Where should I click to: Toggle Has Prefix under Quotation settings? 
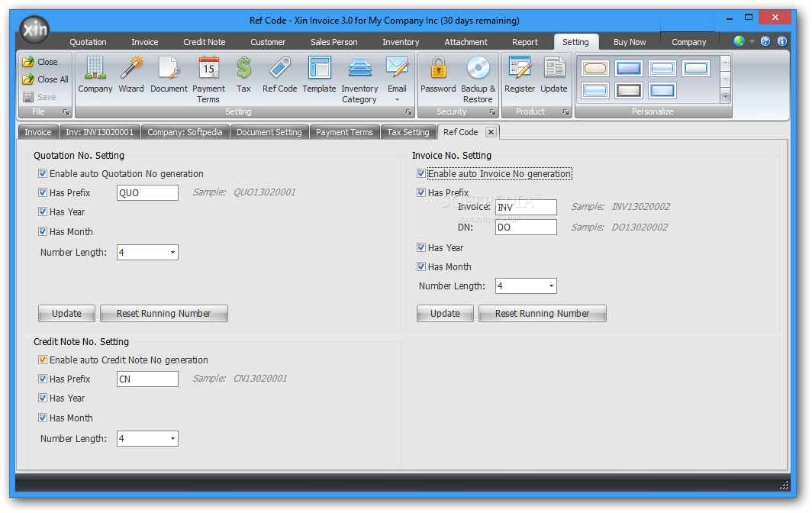tap(43, 193)
